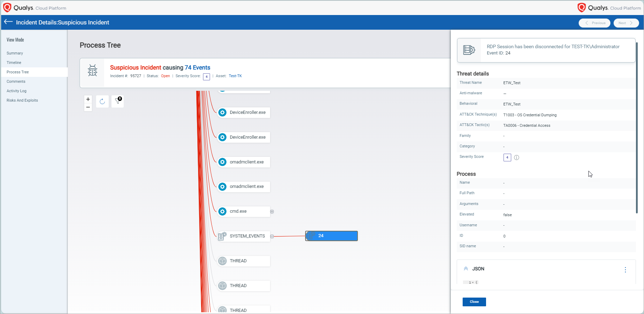Image resolution: width=644 pixels, height=314 pixels.
Task: Open the Activity Log view
Action: [x=16, y=91]
